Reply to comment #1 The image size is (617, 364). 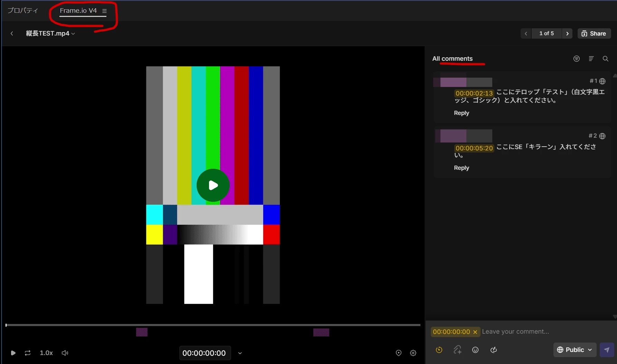pyautogui.click(x=461, y=113)
